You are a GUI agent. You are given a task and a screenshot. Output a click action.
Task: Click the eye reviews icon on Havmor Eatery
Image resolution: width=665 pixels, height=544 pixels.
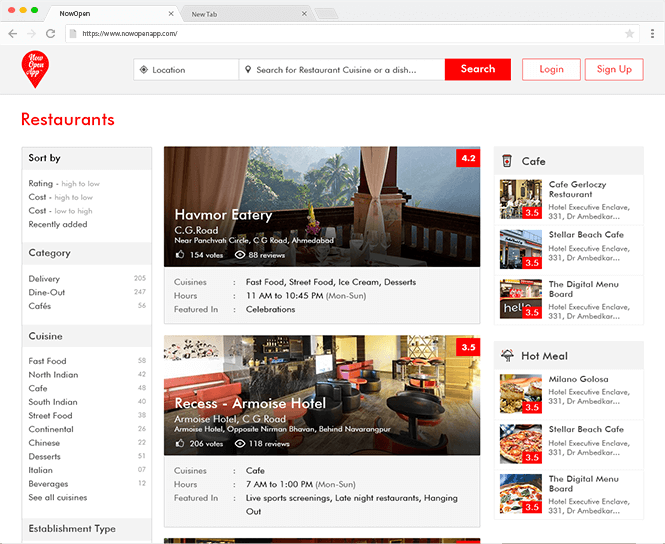point(240,255)
